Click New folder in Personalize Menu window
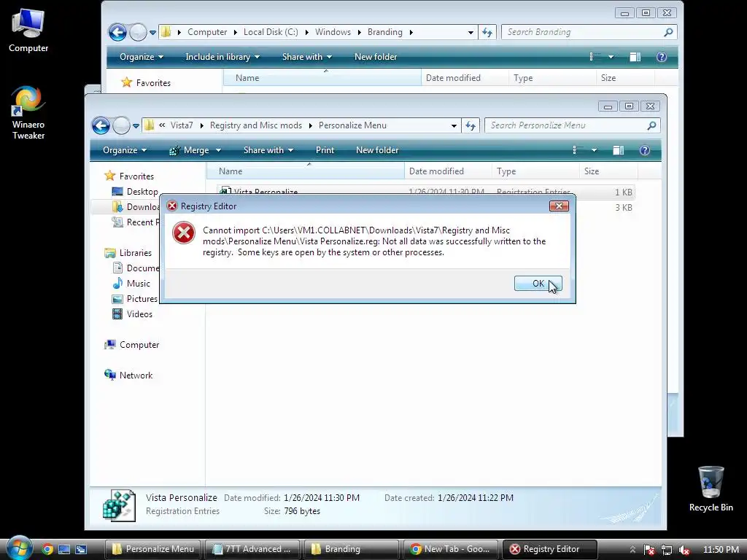This screenshot has height=560, width=747. pyautogui.click(x=377, y=150)
